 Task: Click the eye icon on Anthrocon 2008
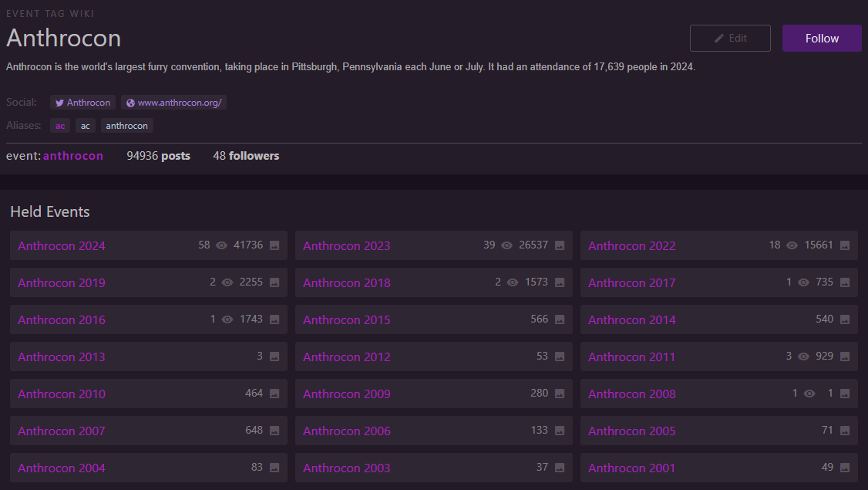pyautogui.click(x=809, y=394)
